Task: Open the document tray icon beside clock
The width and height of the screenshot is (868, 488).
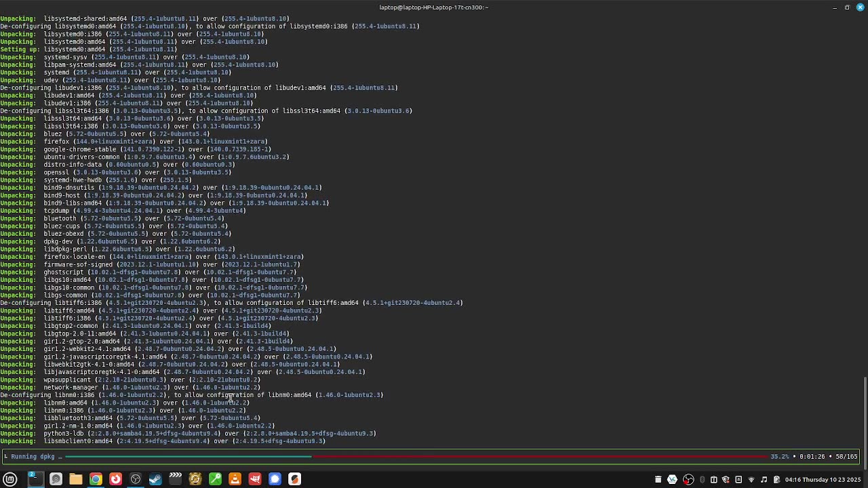Action: [776, 480]
